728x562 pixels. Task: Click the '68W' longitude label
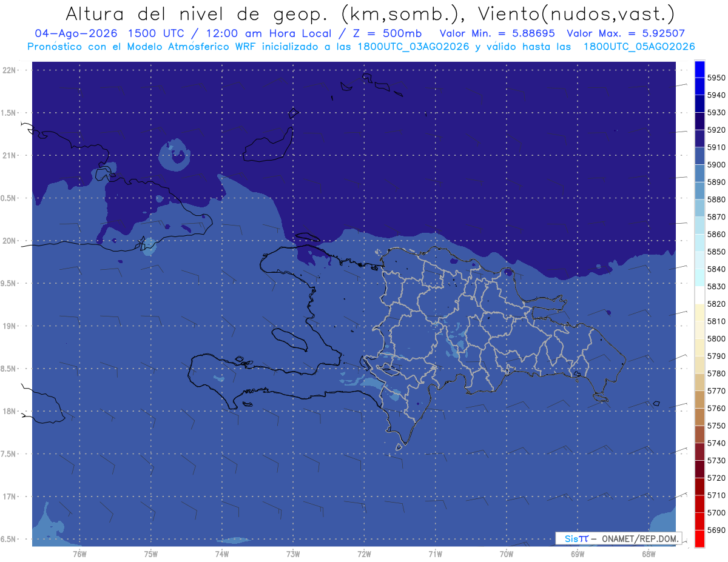tap(648, 554)
